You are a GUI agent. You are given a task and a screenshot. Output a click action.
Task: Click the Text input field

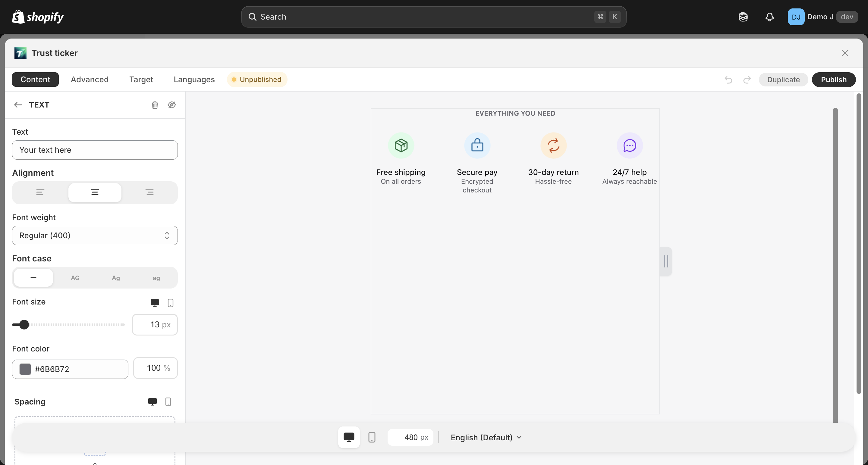pos(95,150)
